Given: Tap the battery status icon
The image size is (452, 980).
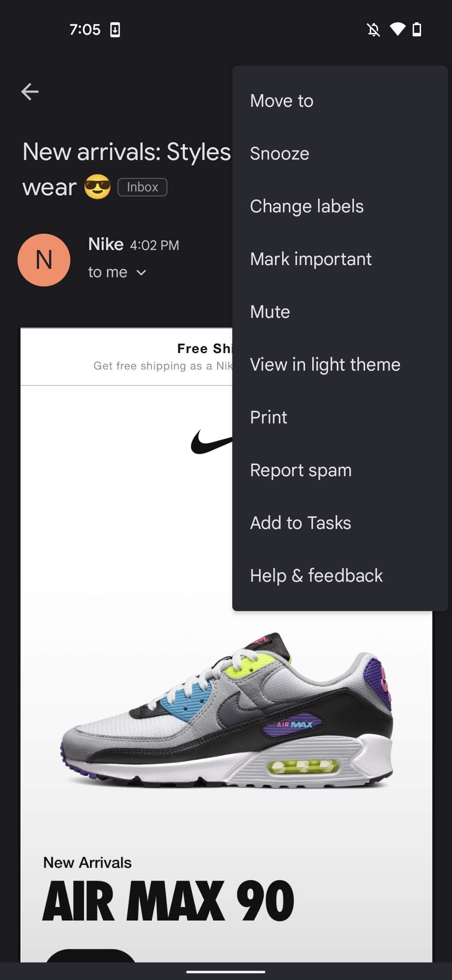Looking at the screenshot, I should (417, 30).
